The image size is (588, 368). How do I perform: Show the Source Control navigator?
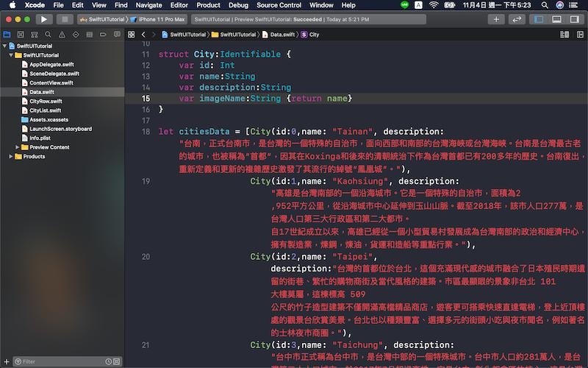[x=21, y=35]
